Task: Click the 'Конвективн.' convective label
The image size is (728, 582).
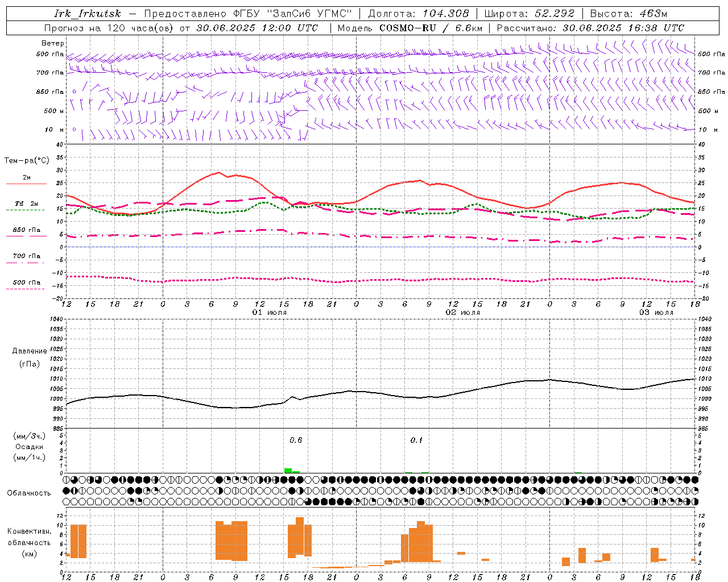Action: pos(30,531)
